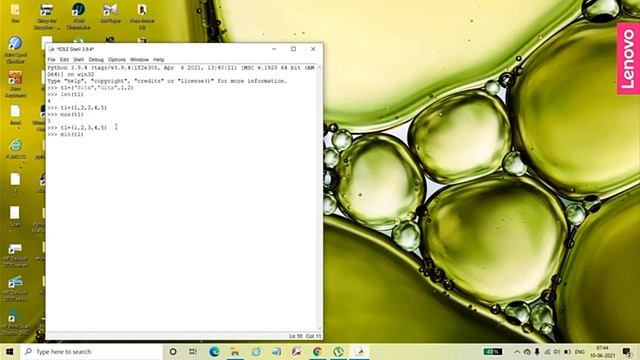Click the active Python IDLE taskbar icon
Image resolution: width=640 pixels, height=360 pixels.
(359, 351)
